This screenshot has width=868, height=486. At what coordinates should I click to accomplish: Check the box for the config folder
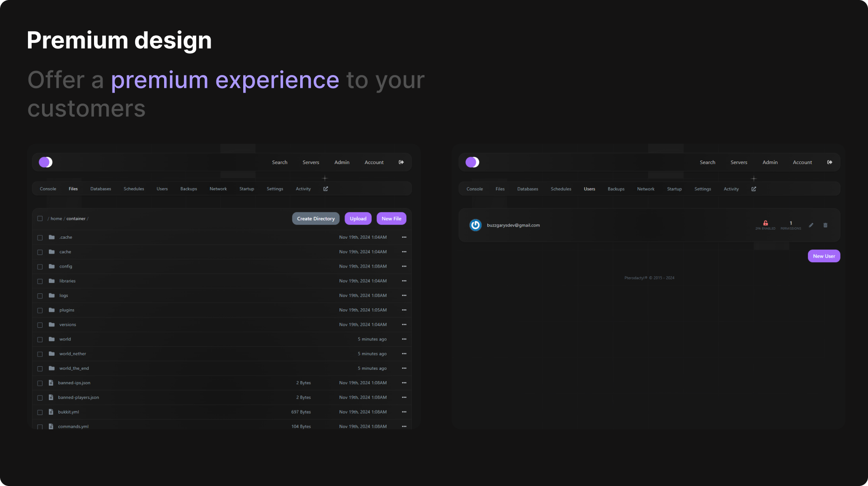[x=40, y=267]
